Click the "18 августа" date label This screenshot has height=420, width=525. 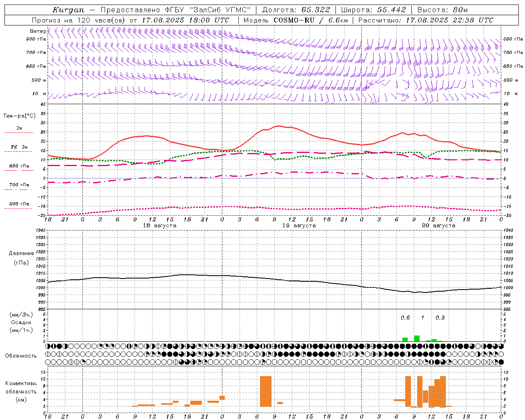160,226
